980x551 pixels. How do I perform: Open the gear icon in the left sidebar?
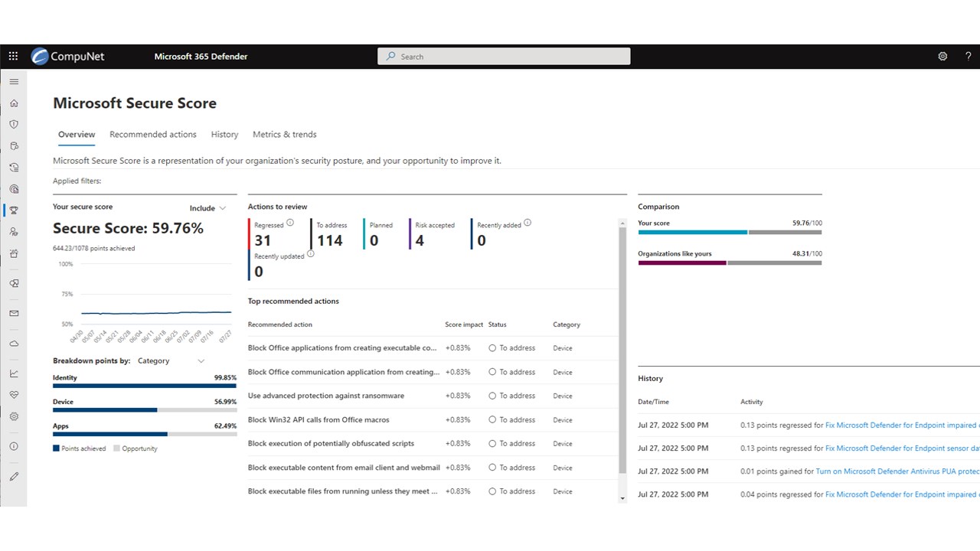(x=14, y=416)
